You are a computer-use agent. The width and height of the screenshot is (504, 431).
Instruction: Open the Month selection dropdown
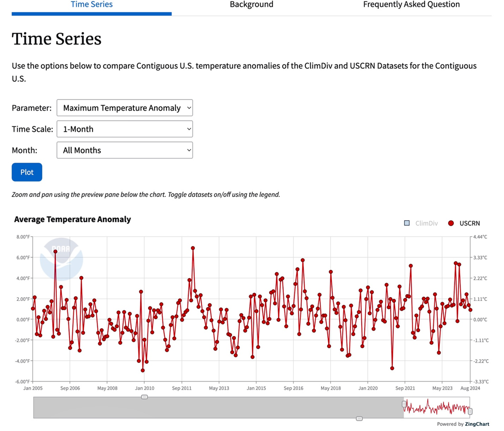pyautogui.click(x=125, y=150)
